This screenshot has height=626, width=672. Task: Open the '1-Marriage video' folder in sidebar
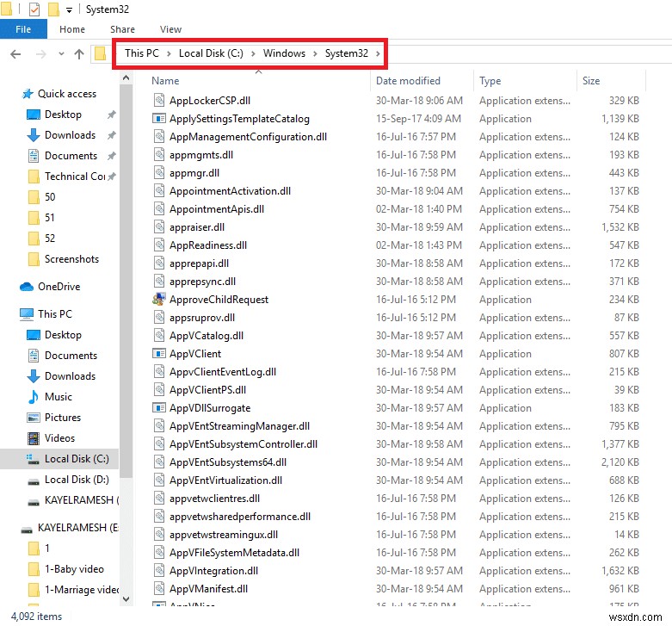(x=82, y=590)
